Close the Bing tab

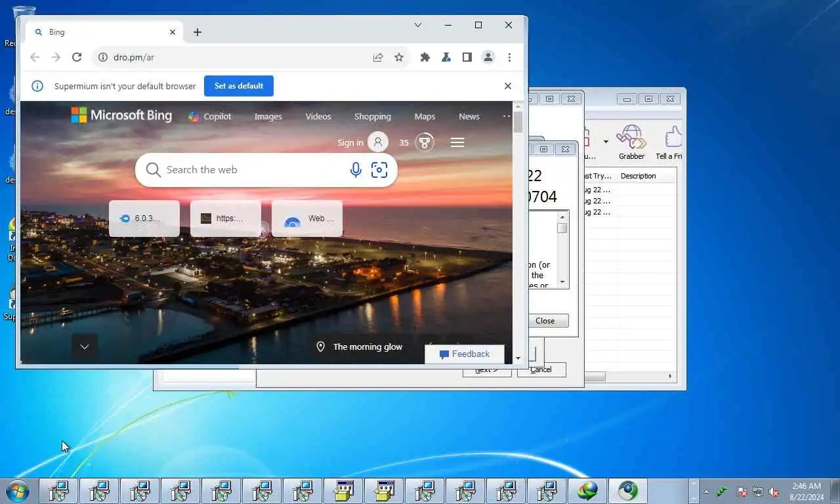point(173,31)
